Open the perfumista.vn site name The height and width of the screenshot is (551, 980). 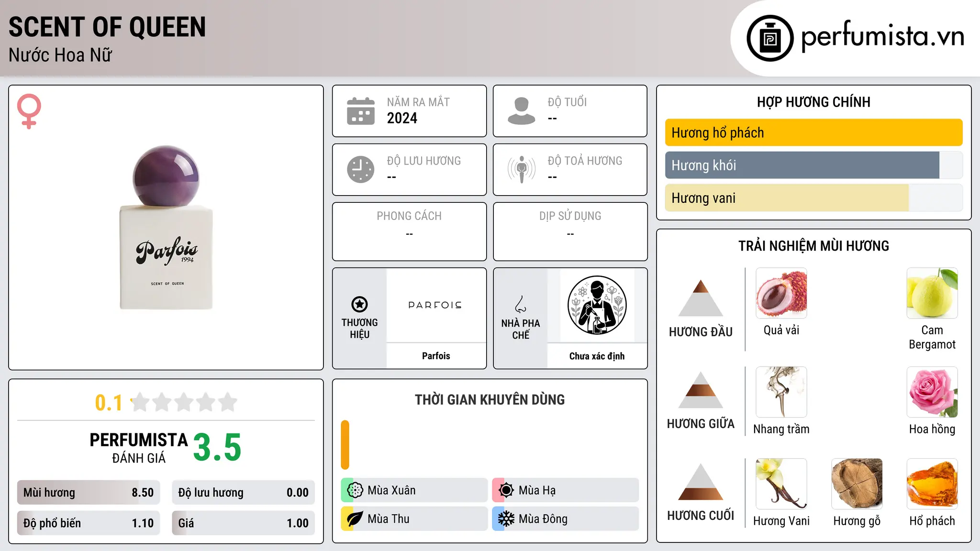coord(882,36)
